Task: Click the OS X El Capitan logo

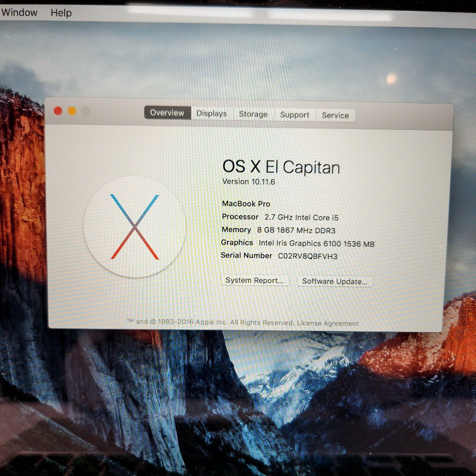Action: coord(135,227)
